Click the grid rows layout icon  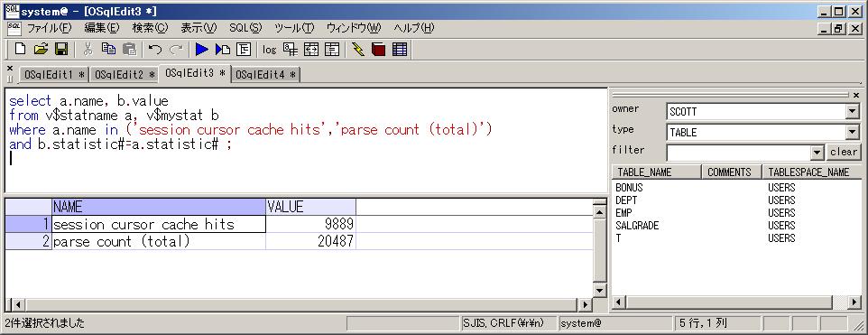coord(331,50)
